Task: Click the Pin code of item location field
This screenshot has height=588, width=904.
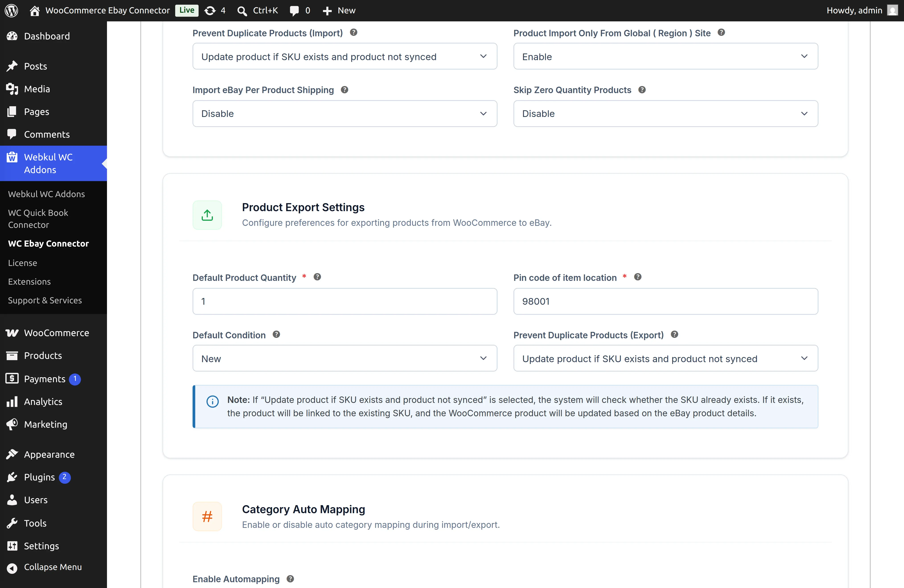Action: click(666, 301)
